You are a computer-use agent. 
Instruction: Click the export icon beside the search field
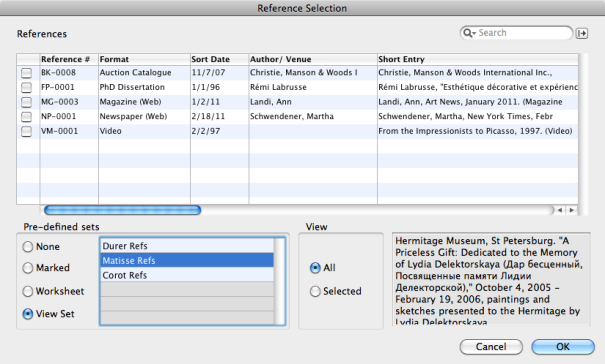[x=582, y=34]
